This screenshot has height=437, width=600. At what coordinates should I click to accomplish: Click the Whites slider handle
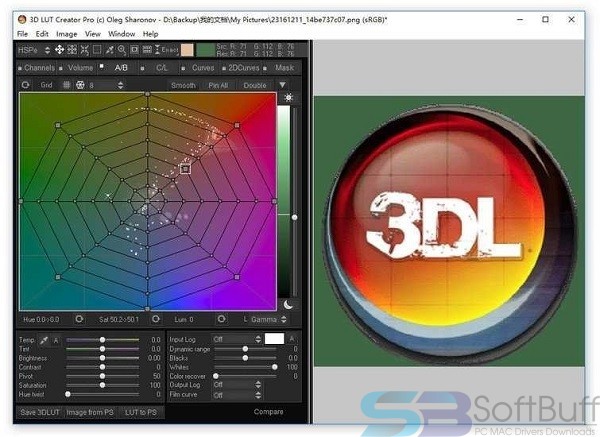(x=275, y=367)
